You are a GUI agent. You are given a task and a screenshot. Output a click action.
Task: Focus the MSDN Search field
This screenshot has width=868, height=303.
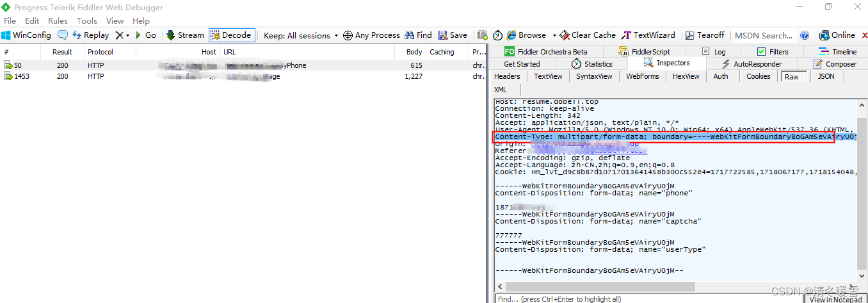[764, 36]
